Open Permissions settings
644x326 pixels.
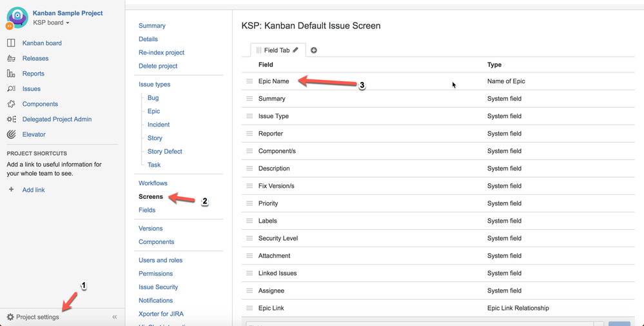pyautogui.click(x=155, y=273)
